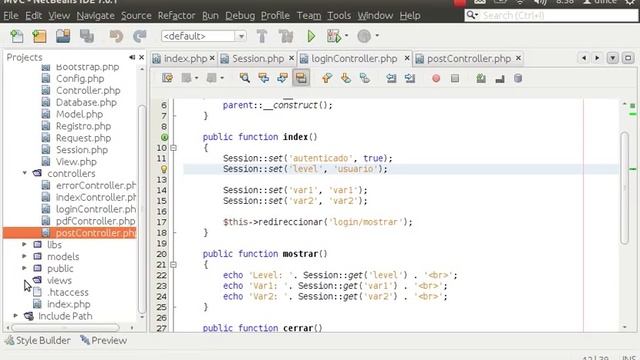The width and height of the screenshot is (640, 360).
Task: Click the Profile Project round icon
Action: (x=364, y=36)
